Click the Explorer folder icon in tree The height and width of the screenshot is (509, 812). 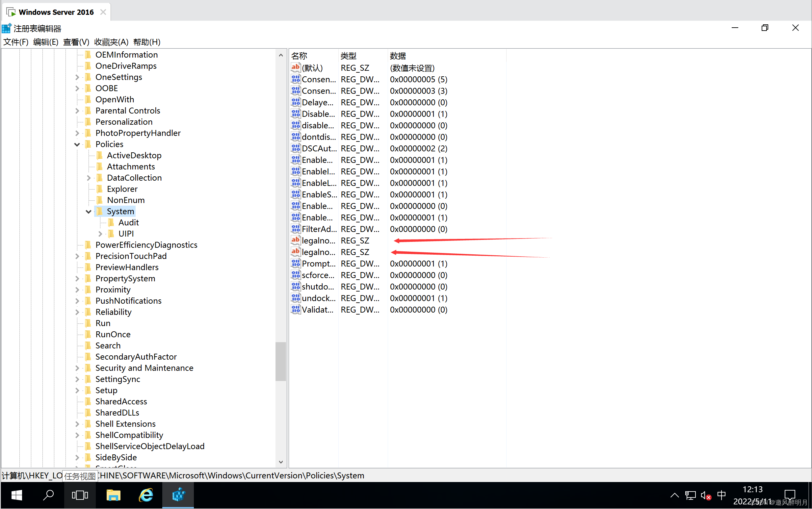[100, 189]
